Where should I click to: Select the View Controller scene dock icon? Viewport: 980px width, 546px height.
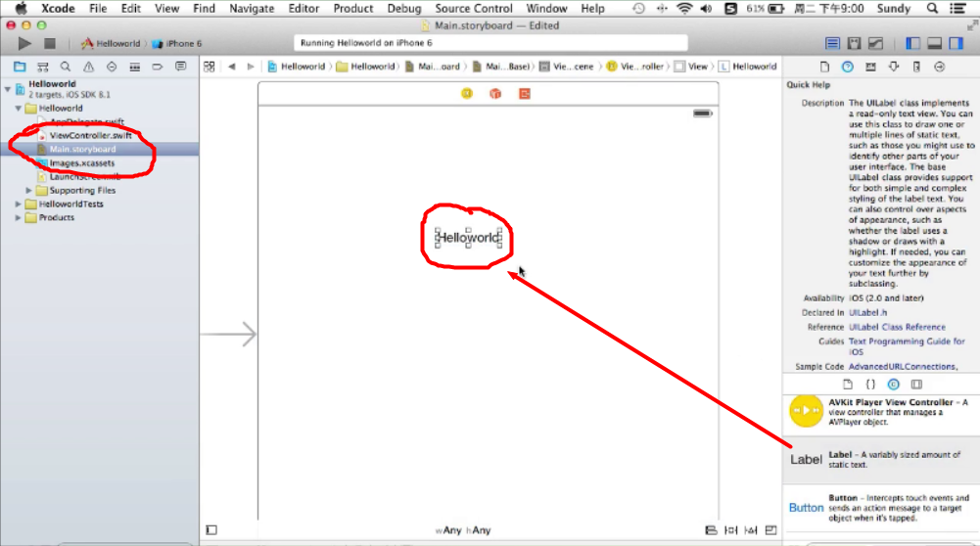[467, 94]
